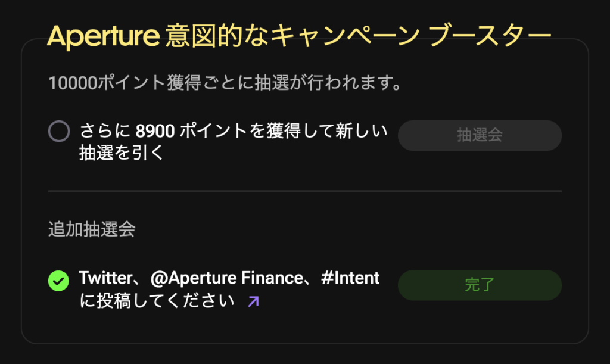
Task: Click the 抽選会 button
Action: coord(480,135)
